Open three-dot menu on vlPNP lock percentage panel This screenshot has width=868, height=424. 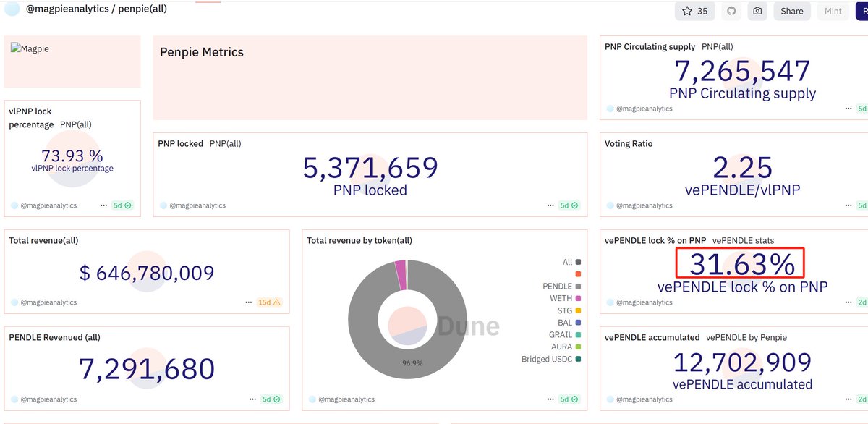coord(103,205)
